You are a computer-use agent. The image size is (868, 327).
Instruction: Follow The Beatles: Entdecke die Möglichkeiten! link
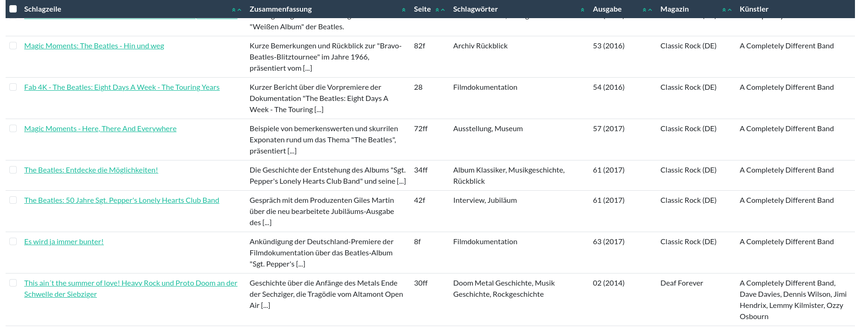click(x=91, y=170)
